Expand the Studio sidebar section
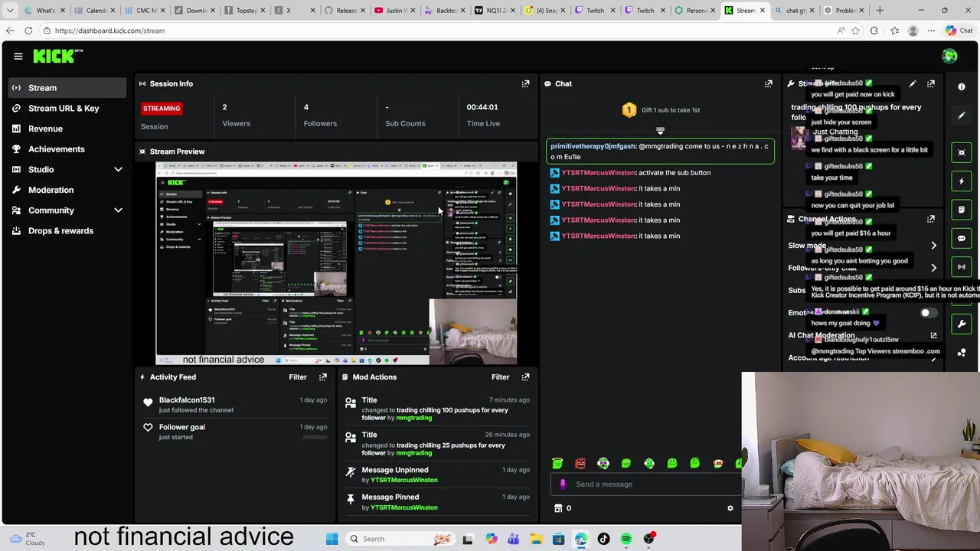The width and height of the screenshot is (980, 551). (118, 169)
